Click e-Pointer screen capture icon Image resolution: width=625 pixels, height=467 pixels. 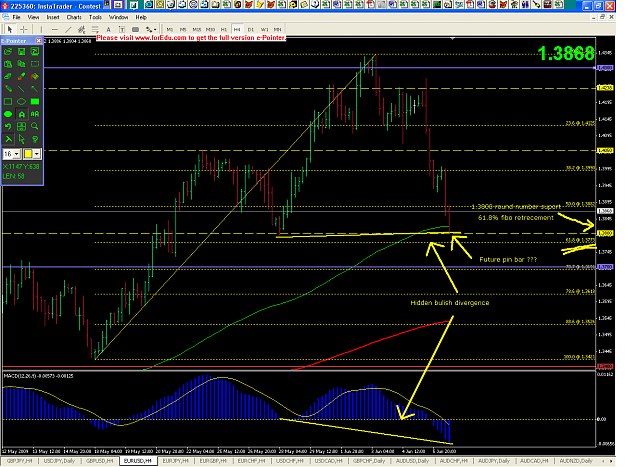[x=35, y=51]
